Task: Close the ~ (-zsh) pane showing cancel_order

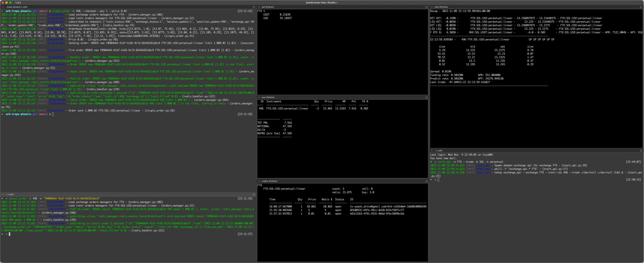Action: tap(3, 194)
